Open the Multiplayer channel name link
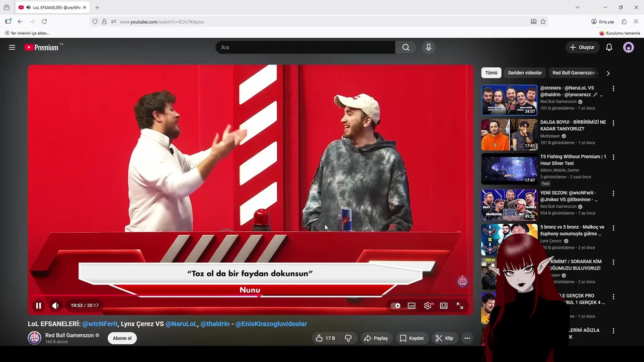Screen dimensions: 644x362 (x=550, y=136)
